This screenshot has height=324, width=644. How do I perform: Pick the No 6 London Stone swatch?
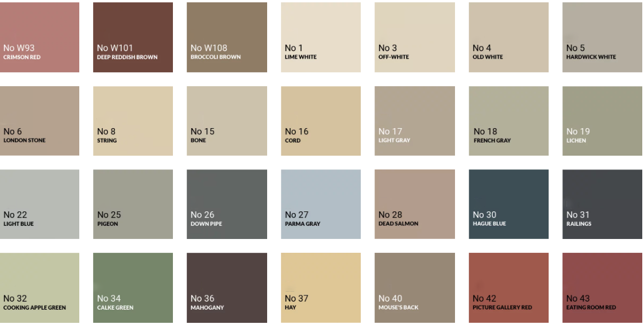40,121
